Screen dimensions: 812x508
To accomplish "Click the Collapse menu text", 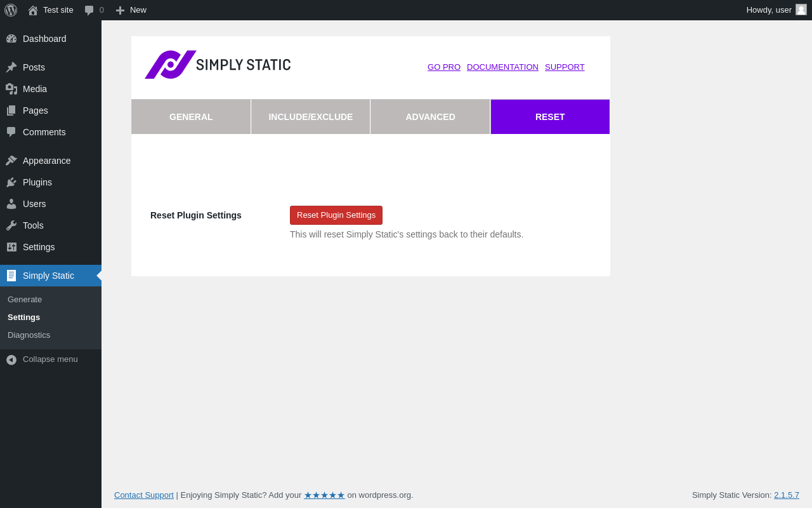I will (x=50, y=359).
